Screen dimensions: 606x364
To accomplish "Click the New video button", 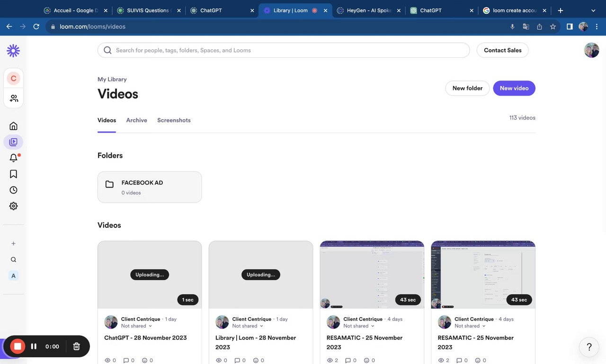I will pyautogui.click(x=514, y=88).
